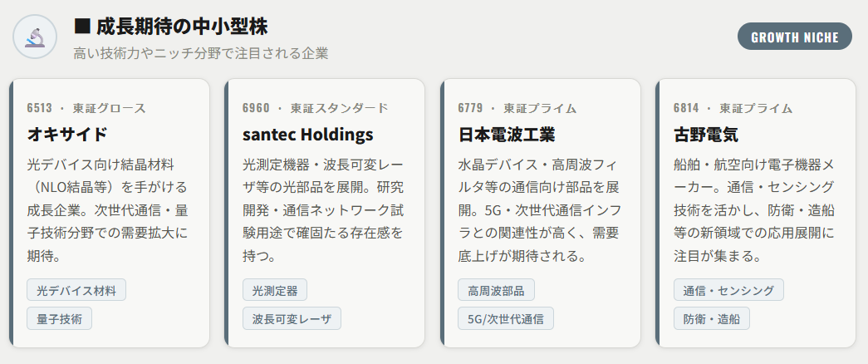This screenshot has height=364, width=868.
Task: Click the 量子技術 tag
Action: (x=60, y=318)
